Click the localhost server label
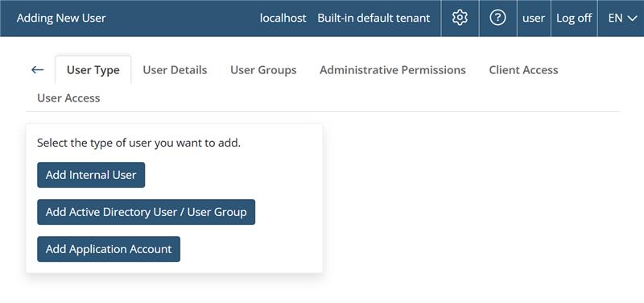The width and height of the screenshot is (644, 303). 283,18
